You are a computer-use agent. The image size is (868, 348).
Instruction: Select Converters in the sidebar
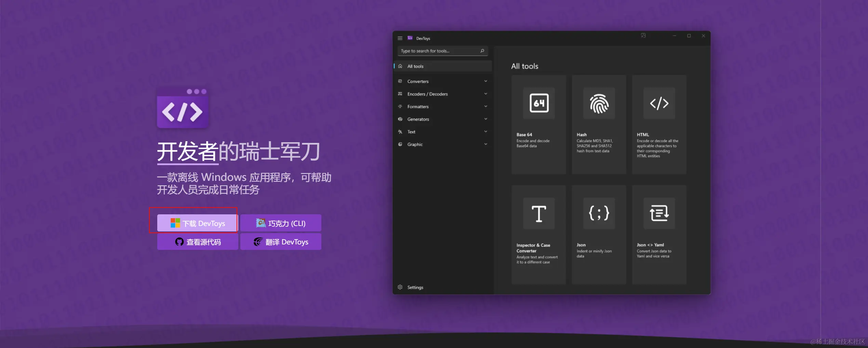[443, 81]
